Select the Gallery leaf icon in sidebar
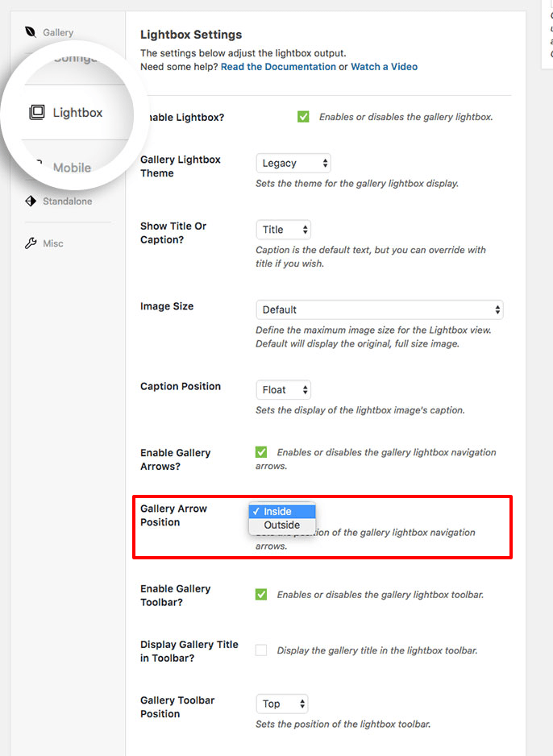Viewport: 553px width, 756px height. pyautogui.click(x=30, y=31)
